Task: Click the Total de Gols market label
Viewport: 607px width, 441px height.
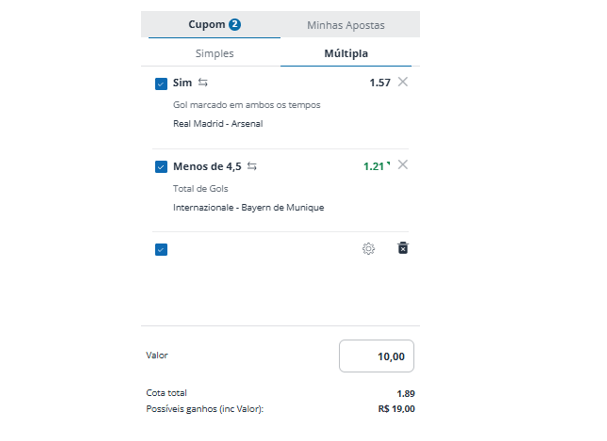Action: pos(202,189)
